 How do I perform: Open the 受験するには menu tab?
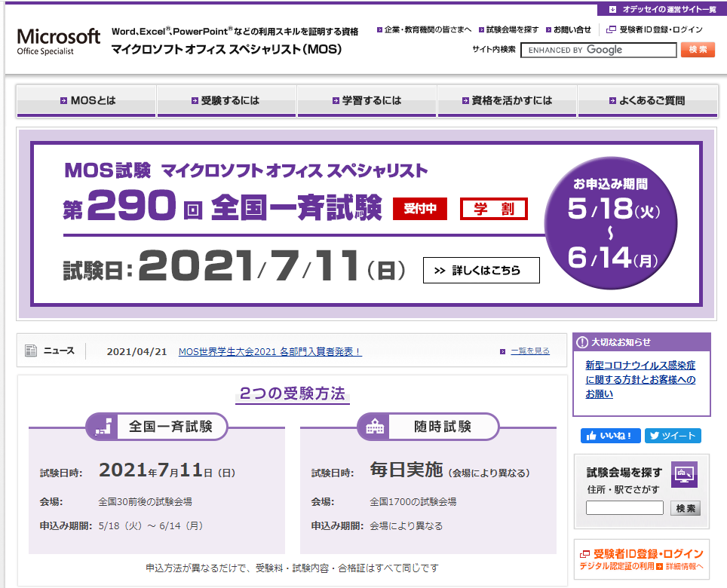click(x=226, y=100)
